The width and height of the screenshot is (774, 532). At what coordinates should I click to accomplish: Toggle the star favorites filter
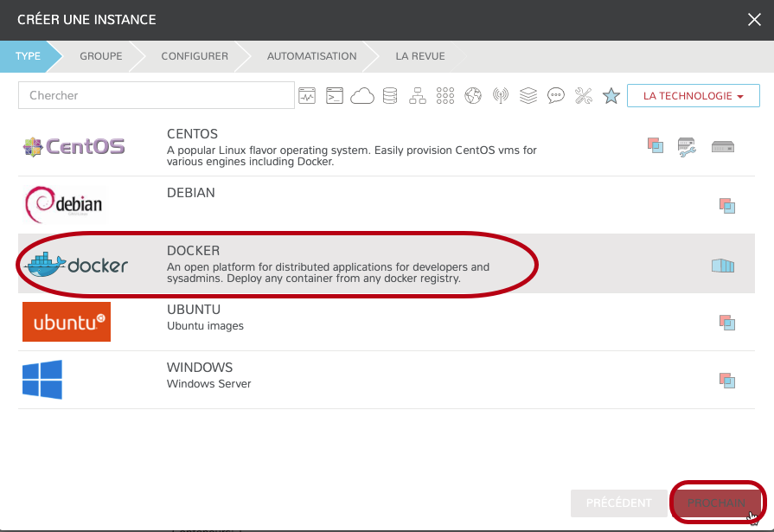coord(611,96)
